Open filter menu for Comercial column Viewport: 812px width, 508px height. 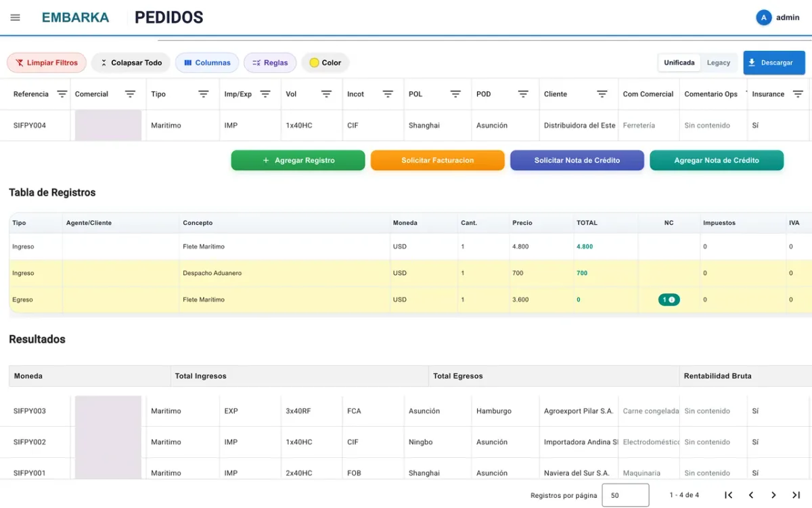tap(131, 94)
